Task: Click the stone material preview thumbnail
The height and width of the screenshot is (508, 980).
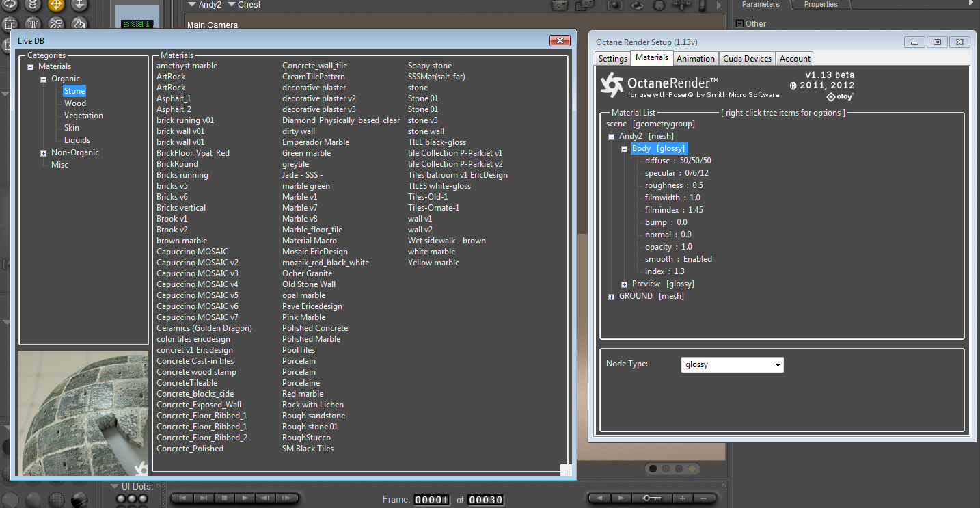Action: pos(83,413)
